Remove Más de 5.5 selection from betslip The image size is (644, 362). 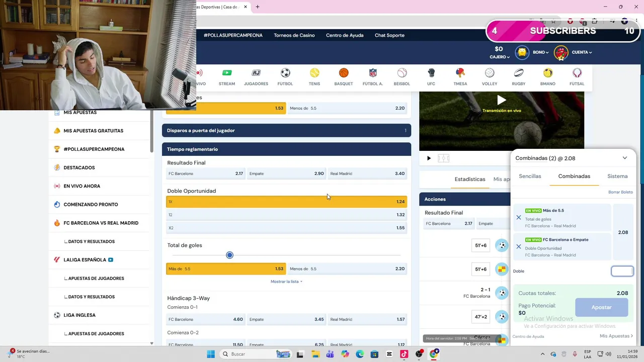[x=519, y=218]
